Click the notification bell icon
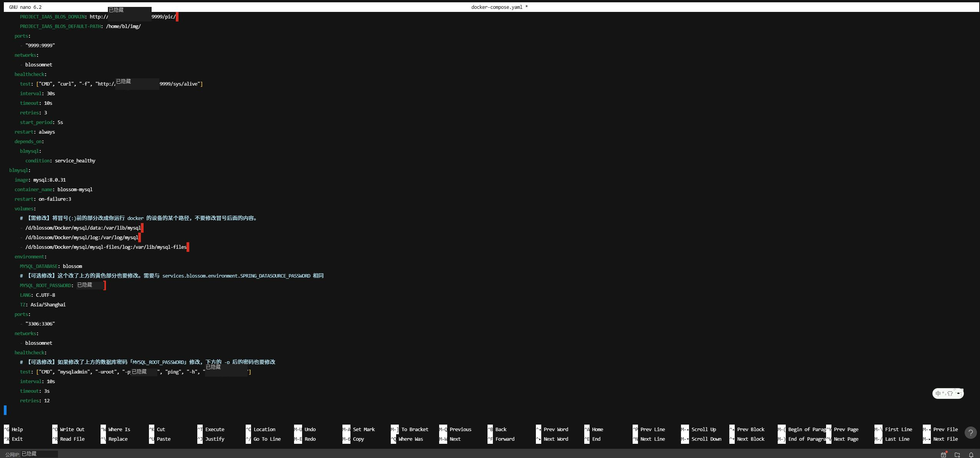Image resolution: width=980 pixels, height=458 pixels. click(971, 455)
